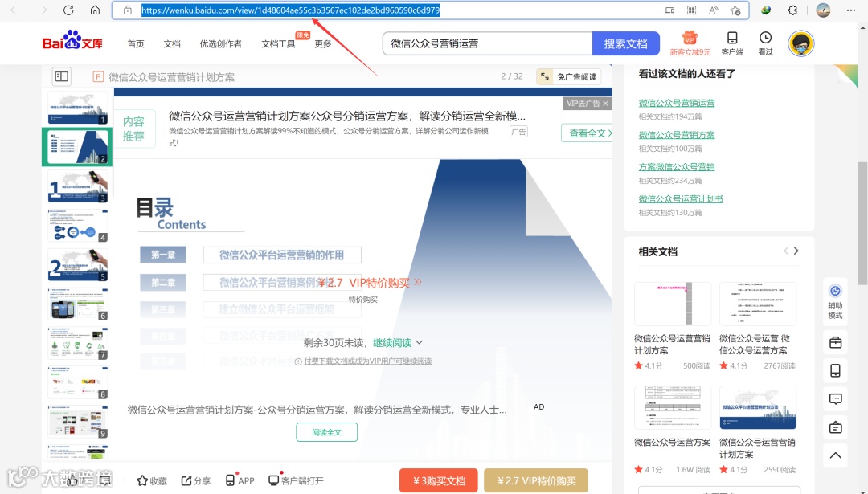
Task: Select slide thumbnail 3
Action: [77, 186]
